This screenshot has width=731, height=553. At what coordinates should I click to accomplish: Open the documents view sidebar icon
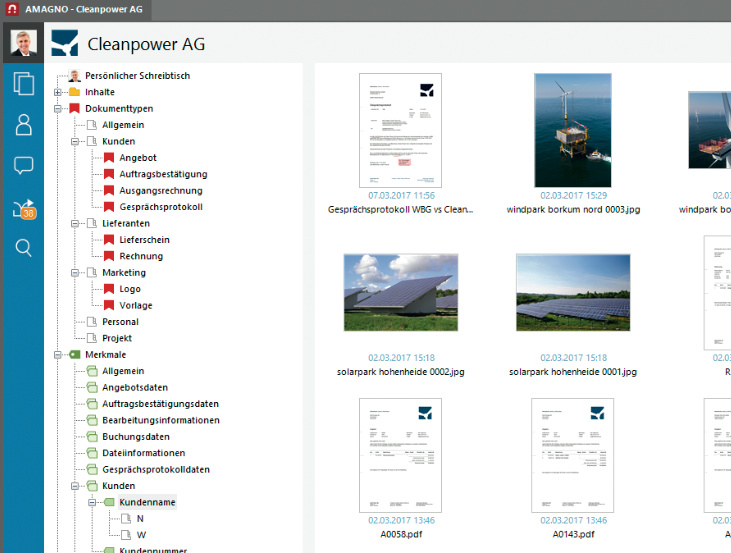(x=22, y=84)
